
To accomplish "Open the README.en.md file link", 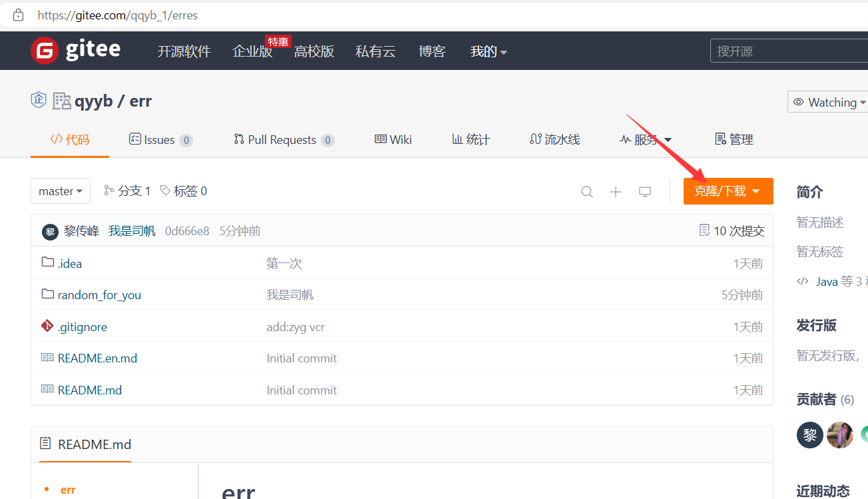I will [x=97, y=358].
